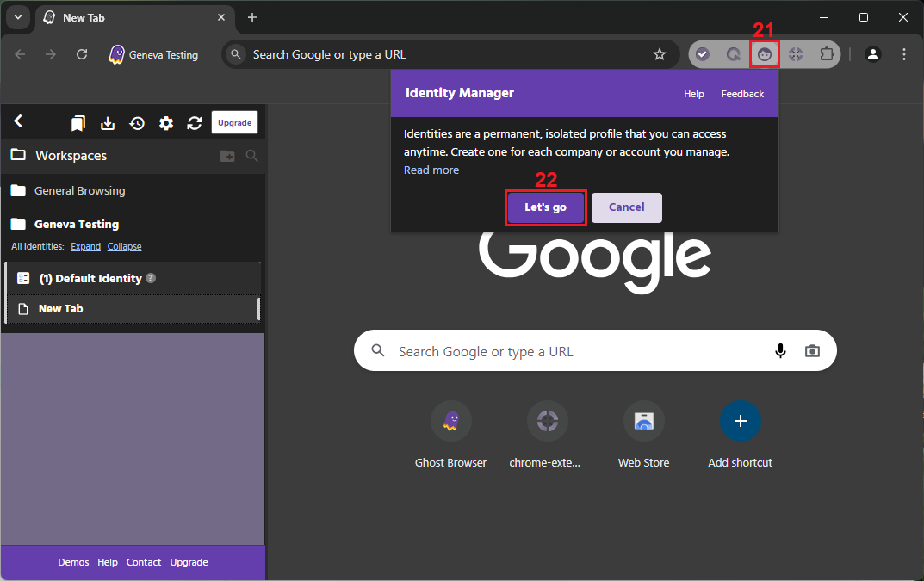This screenshot has height=581, width=924.
Task: Toggle the (1) Default Identity group
Action: [x=133, y=278]
